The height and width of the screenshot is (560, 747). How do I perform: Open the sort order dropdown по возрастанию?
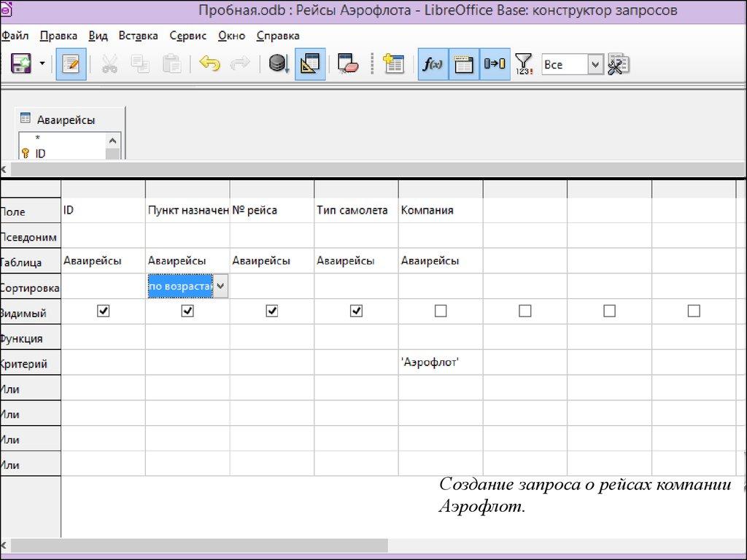pyautogui.click(x=221, y=287)
